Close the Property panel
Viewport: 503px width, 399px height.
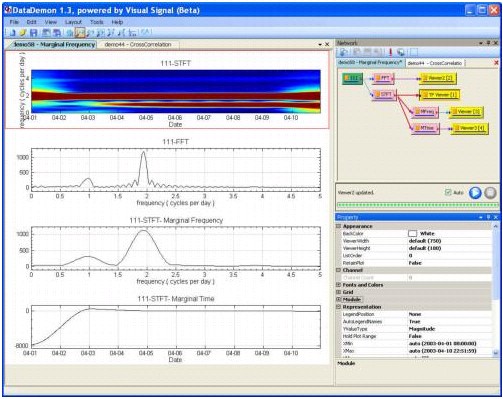(496, 217)
